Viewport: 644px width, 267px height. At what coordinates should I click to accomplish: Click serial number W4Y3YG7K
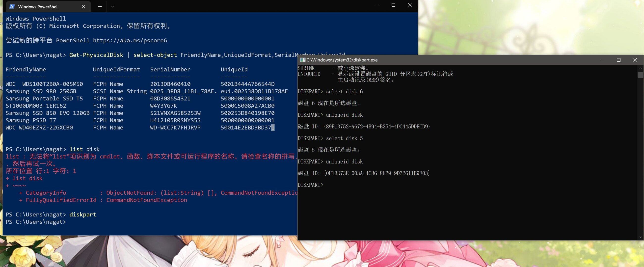163,106
